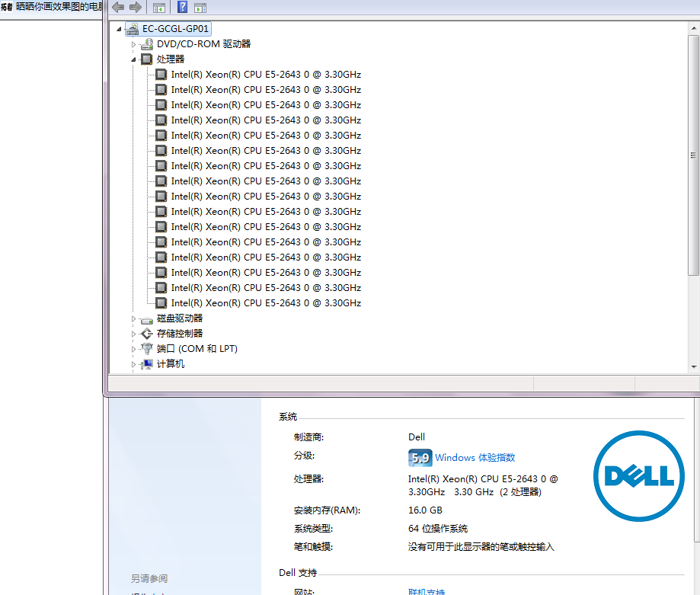Screen dimensions: 700x595
Task: Toggle the action pane toolbar icon
Action: tap(200, 8)
